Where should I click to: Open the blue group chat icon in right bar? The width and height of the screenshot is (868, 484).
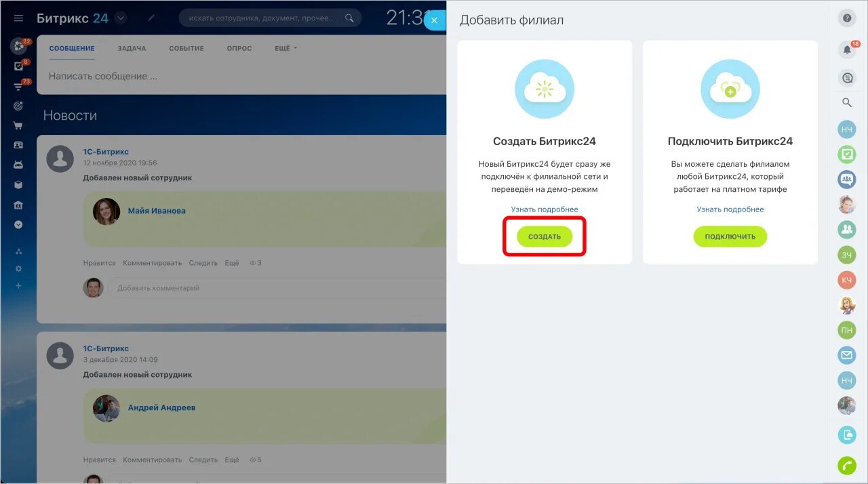(847, 180)
